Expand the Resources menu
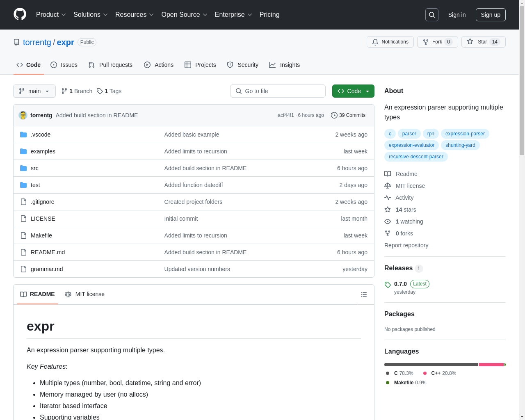Image resolution: width=525 pixels, height=420 pixels. tap(135, 15)
